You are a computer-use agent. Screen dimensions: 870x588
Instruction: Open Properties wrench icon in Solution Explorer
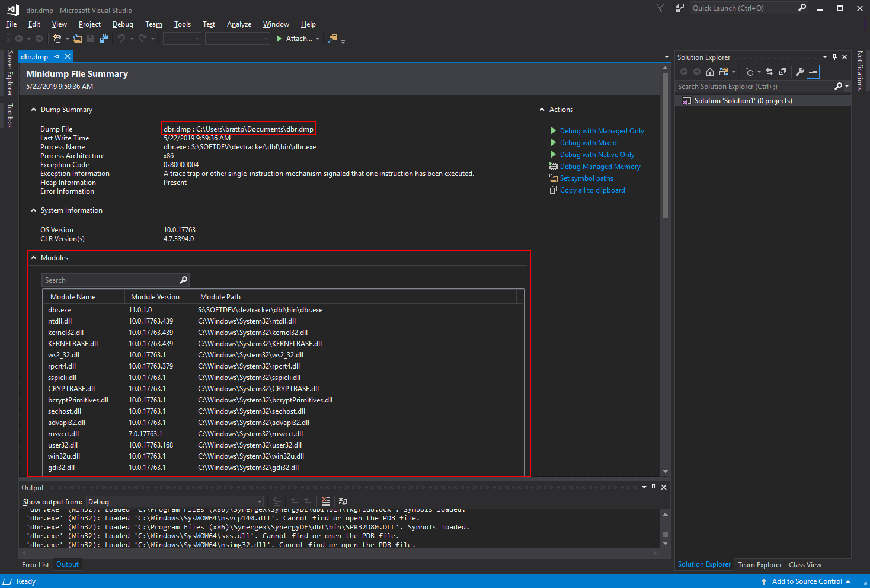[x=799, y=72]
